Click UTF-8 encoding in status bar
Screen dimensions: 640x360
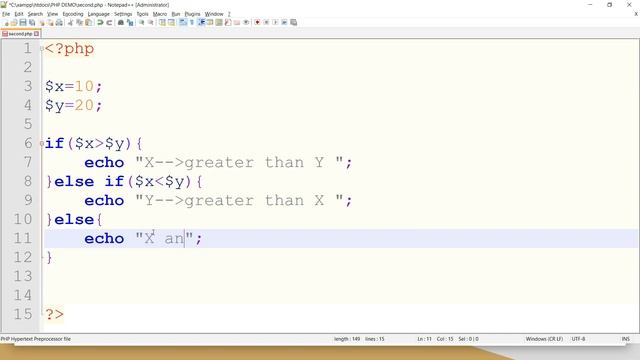[578, 339]
